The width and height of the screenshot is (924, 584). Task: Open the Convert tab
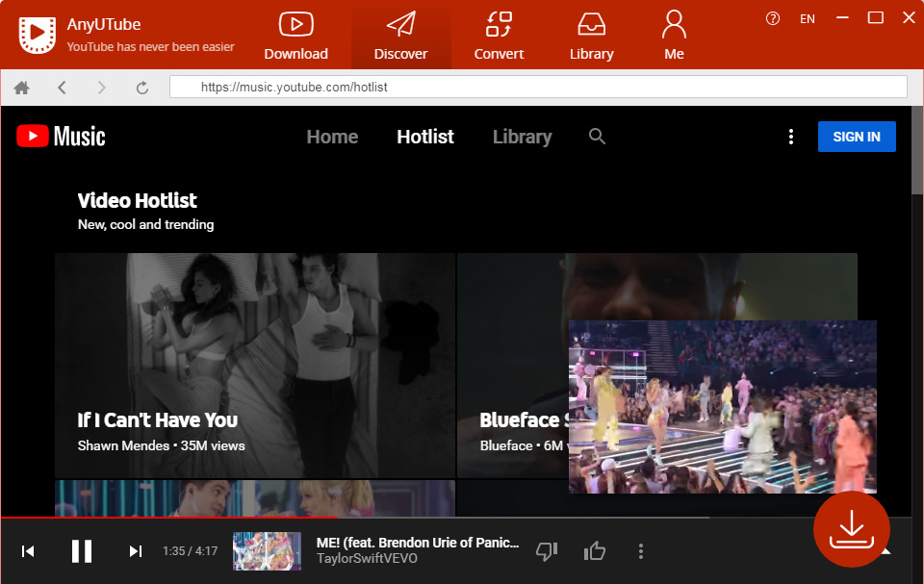coord(499,36)
